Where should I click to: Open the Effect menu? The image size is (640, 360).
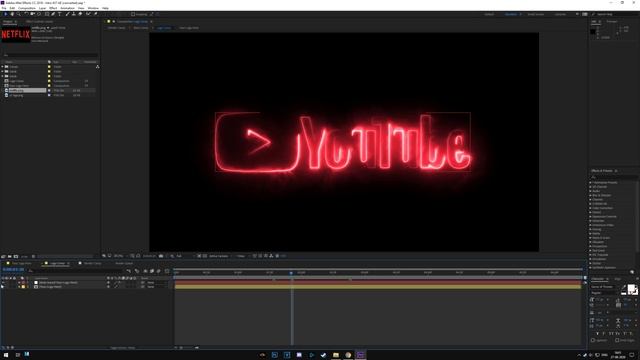tap(53, 8)
